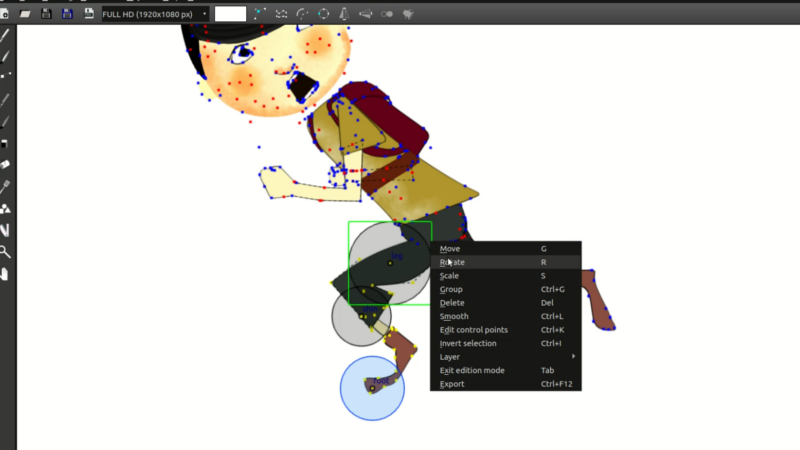Click the Open project folder icon

25,14
